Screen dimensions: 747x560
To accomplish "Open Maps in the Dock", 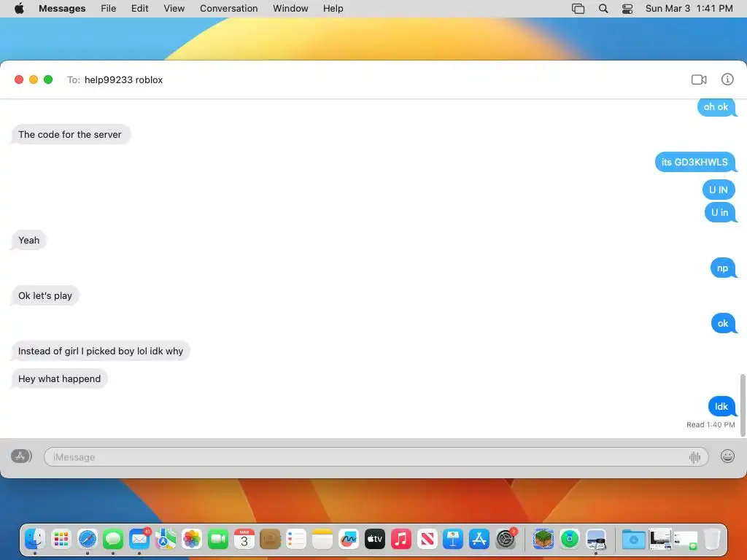I will [x=166, y=540].
